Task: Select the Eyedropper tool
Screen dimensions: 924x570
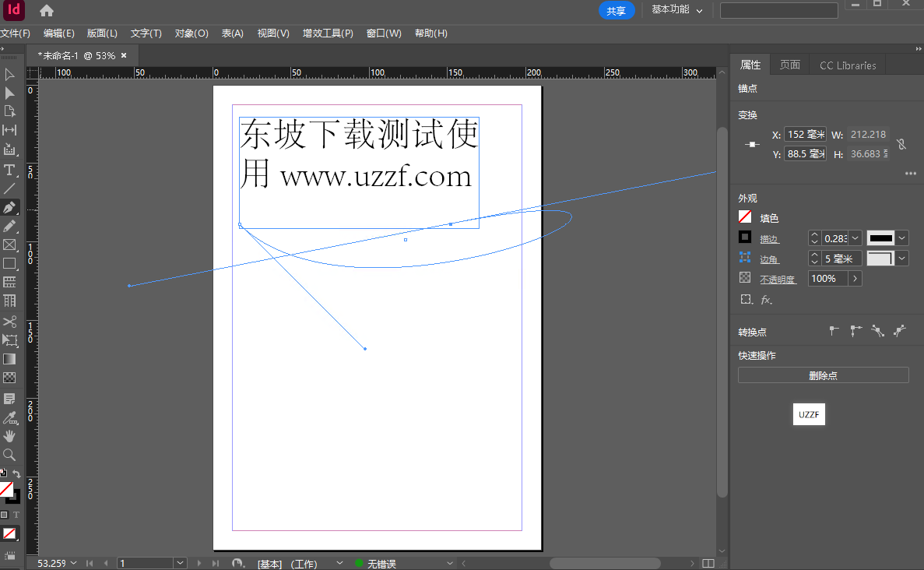Action: (9, 418)
